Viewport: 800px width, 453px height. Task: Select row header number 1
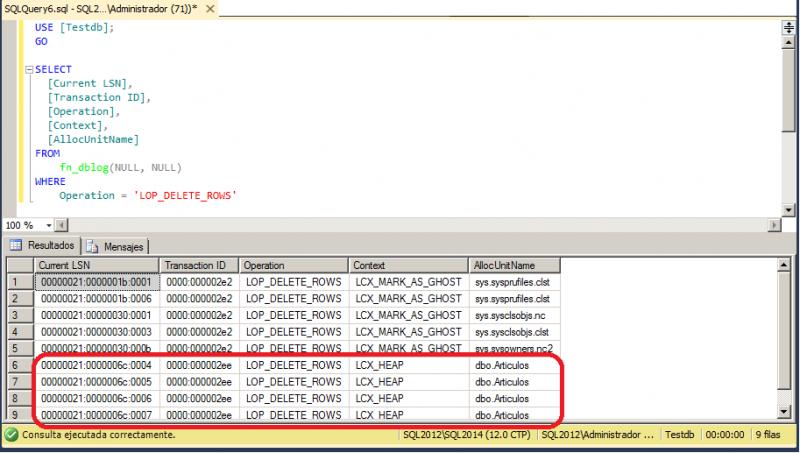20,282
